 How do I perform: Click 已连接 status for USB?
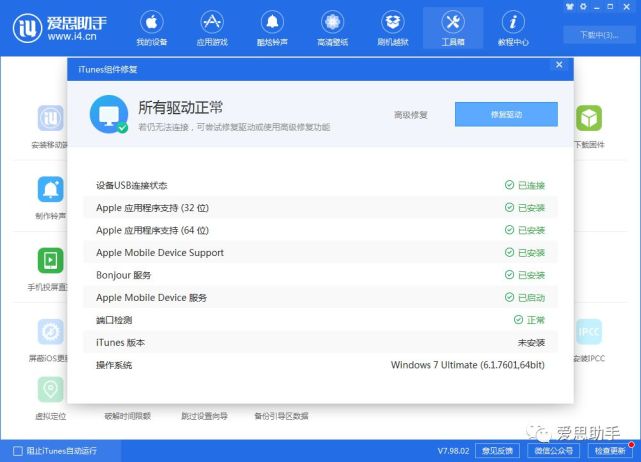coord(525,185)
